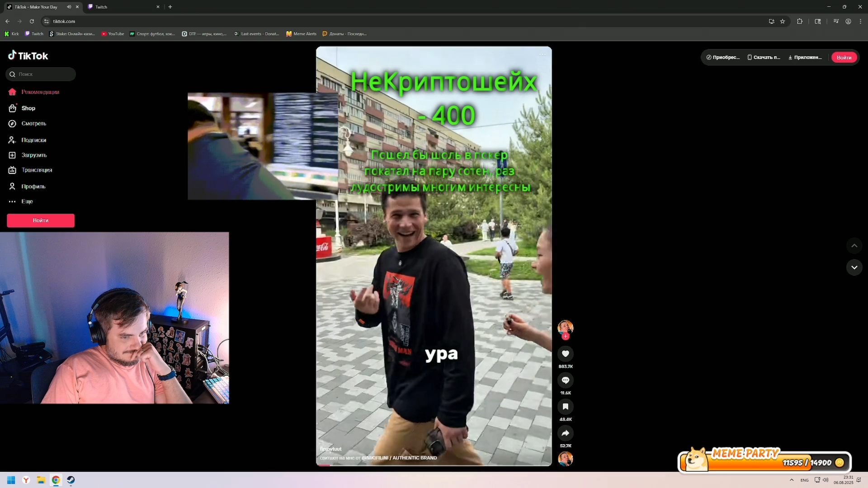Open Рекомендации in sidebar
This screenshot has height=488, width=868.
(40, 92)
